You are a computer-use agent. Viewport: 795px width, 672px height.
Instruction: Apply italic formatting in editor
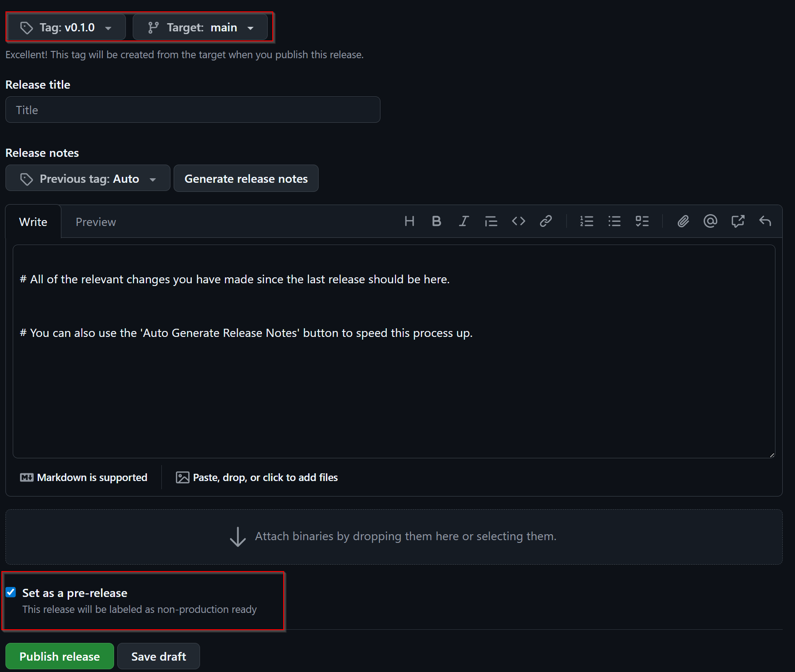pyautogui.click(x=464, y=221)
